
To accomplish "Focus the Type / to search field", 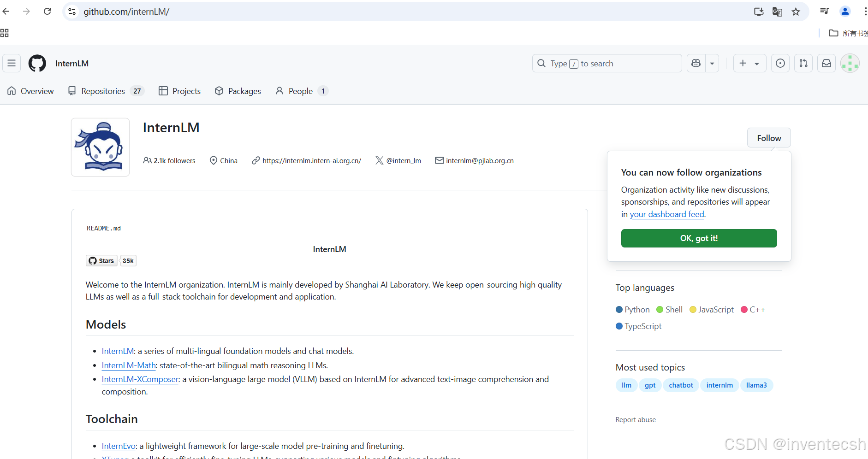I will point(607,63).
